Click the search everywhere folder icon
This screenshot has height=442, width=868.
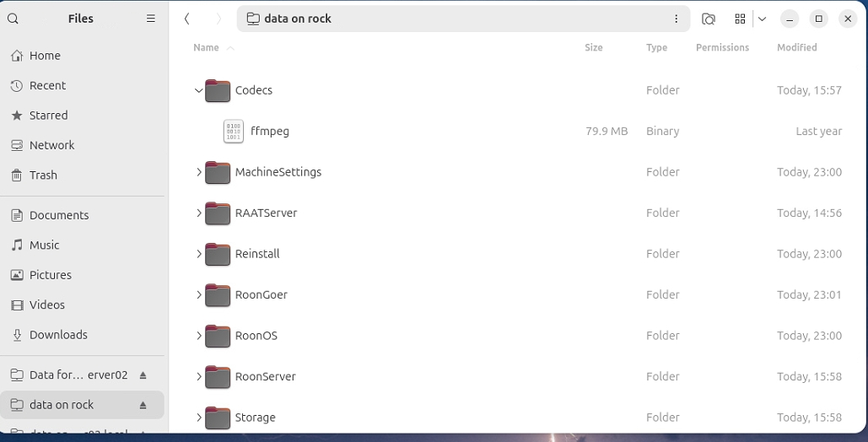(709, 19)
